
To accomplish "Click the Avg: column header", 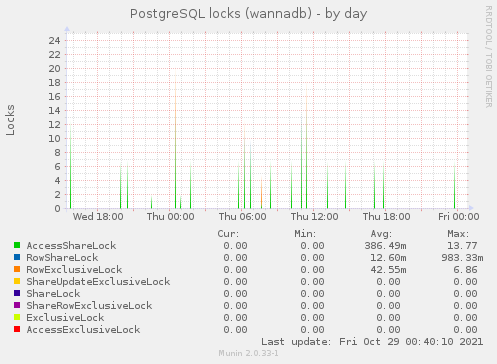I will point(381,234).
